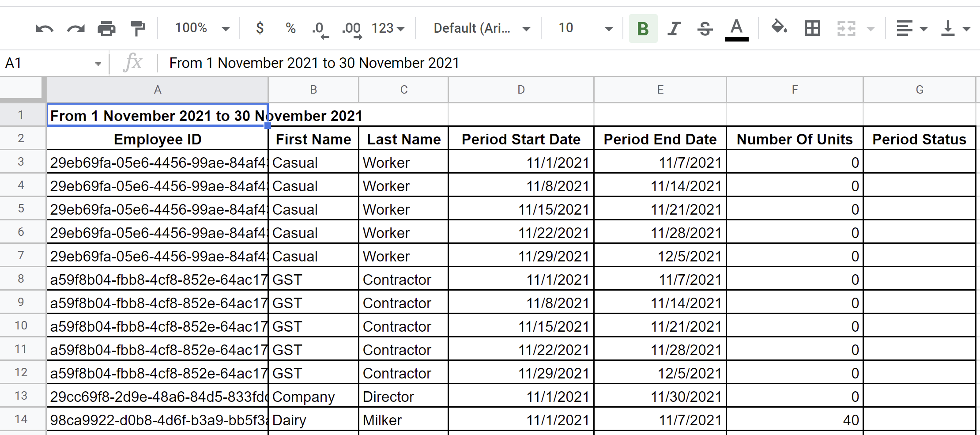980x435 pixels.
Task: Decrease decimal places icon
Action: (320, 30)
